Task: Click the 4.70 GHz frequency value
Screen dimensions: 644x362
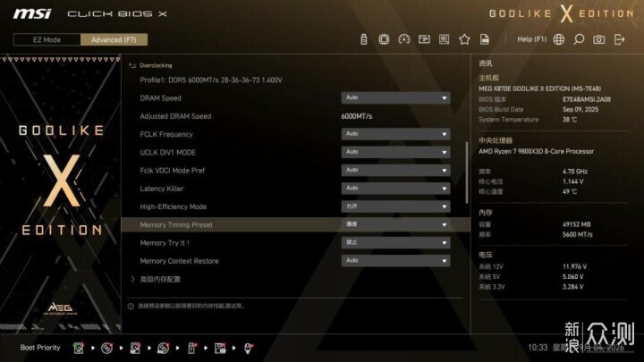Action: click(575, 172)
